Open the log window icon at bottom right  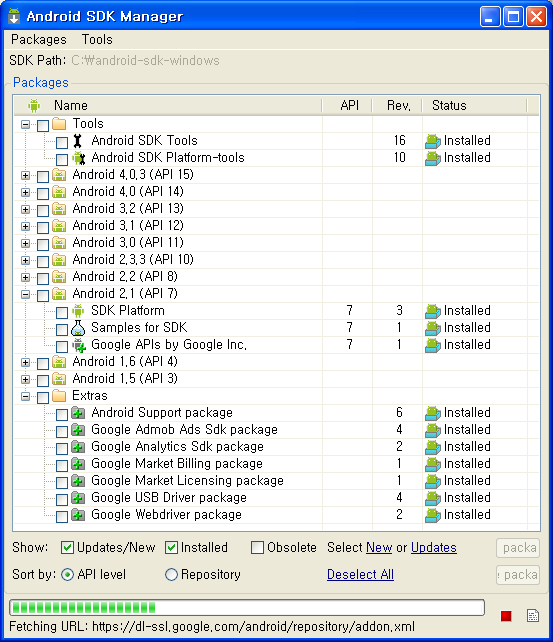pyautogui.click(x=533, y=615)
